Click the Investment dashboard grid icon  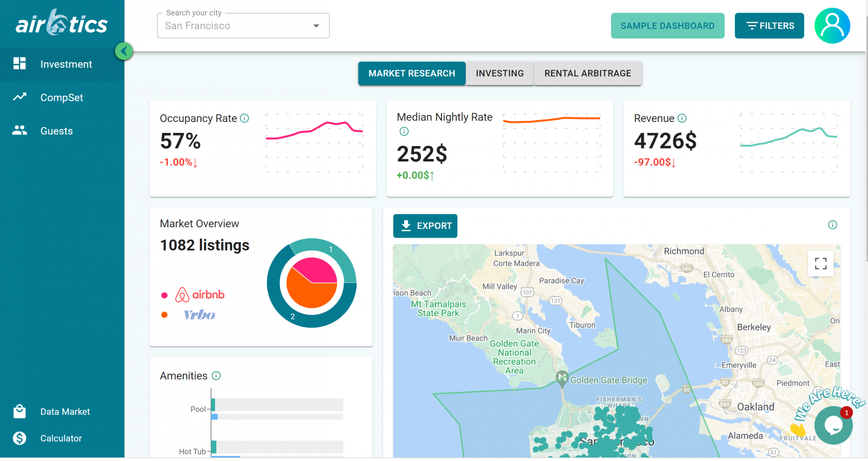[19, 64]
